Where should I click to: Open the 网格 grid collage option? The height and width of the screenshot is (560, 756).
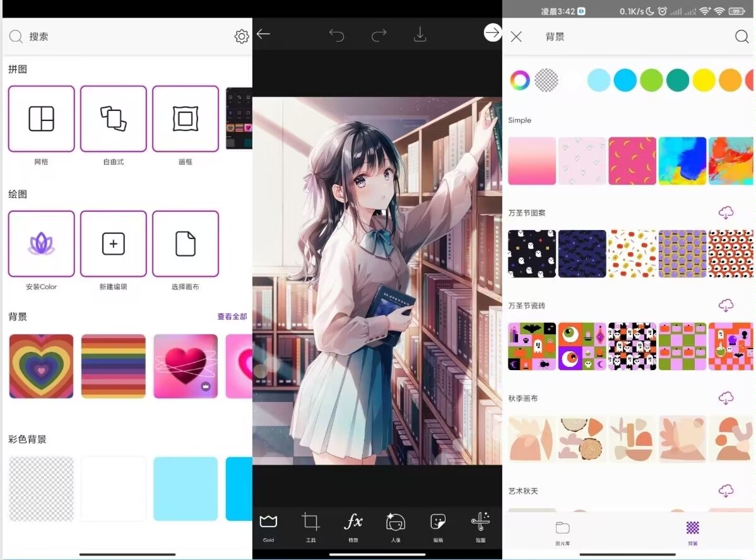pos(41,119)
